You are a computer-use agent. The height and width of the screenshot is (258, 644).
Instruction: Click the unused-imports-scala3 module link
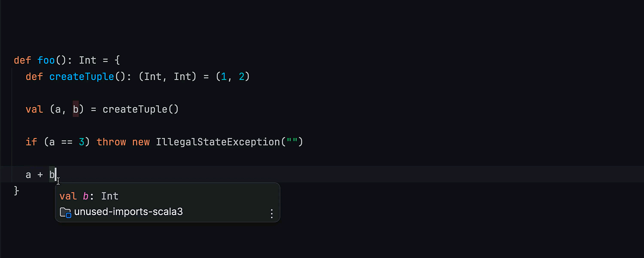coord(128,212)
